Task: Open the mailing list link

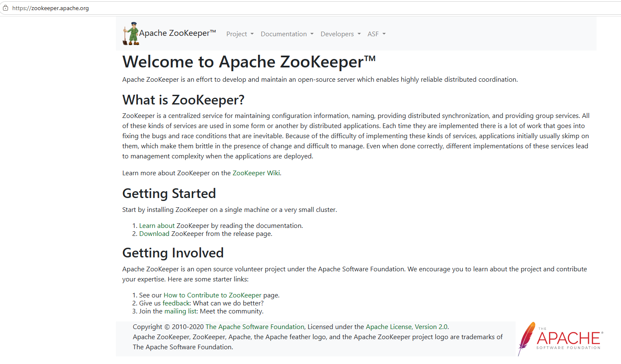Action: tap(180, 311)
